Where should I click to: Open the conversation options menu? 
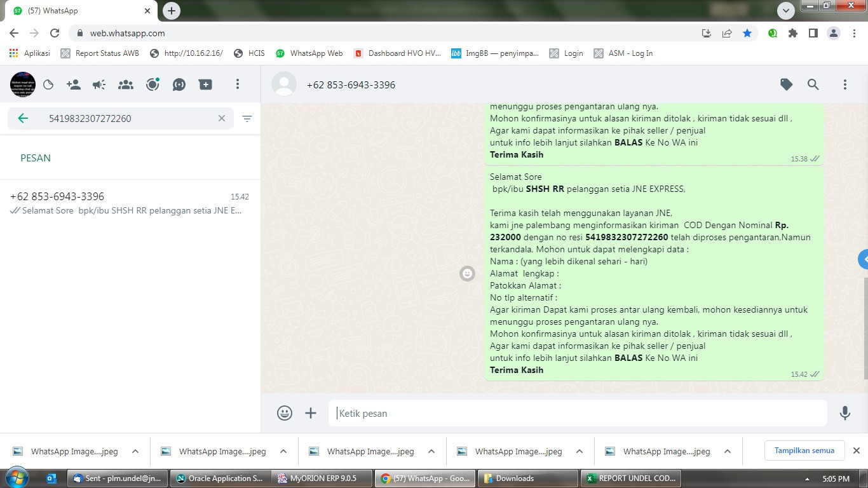pos(845,85)
